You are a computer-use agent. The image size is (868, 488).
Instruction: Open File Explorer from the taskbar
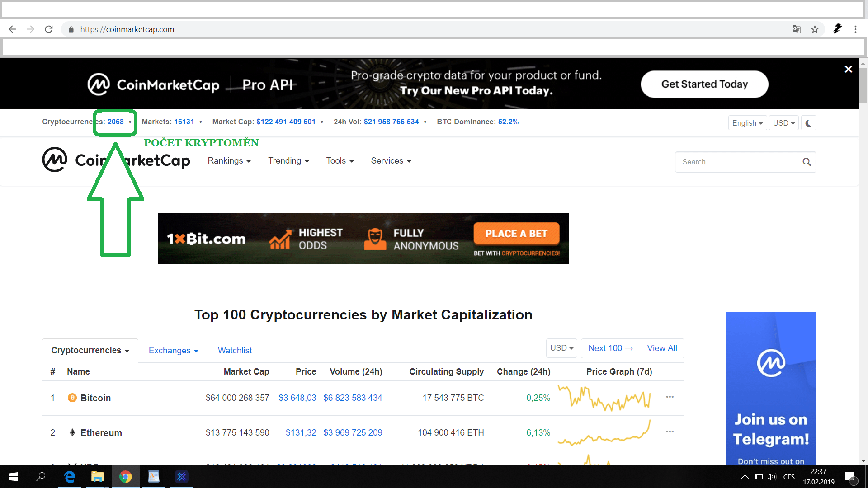pos(97,477)
